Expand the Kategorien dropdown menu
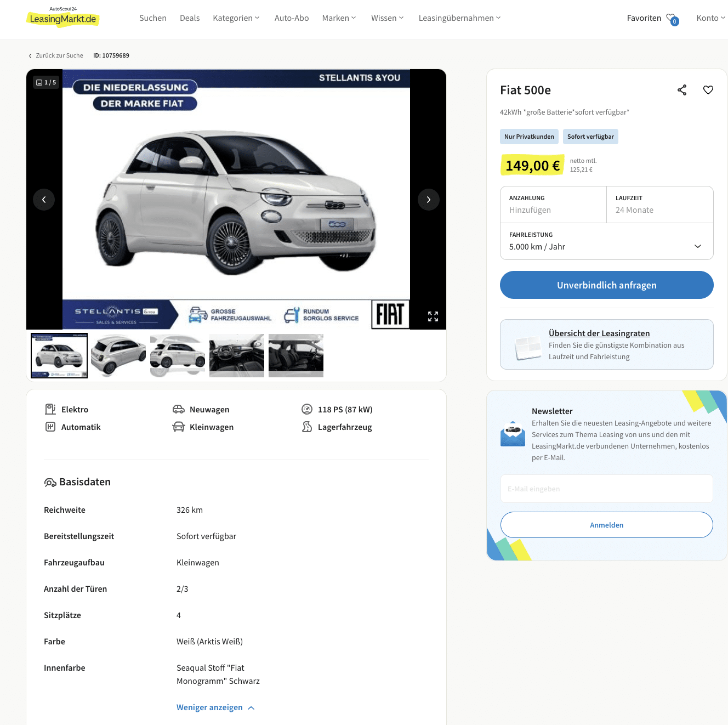The width and height of the screenshot is (728, 725). tap(236, 18)
